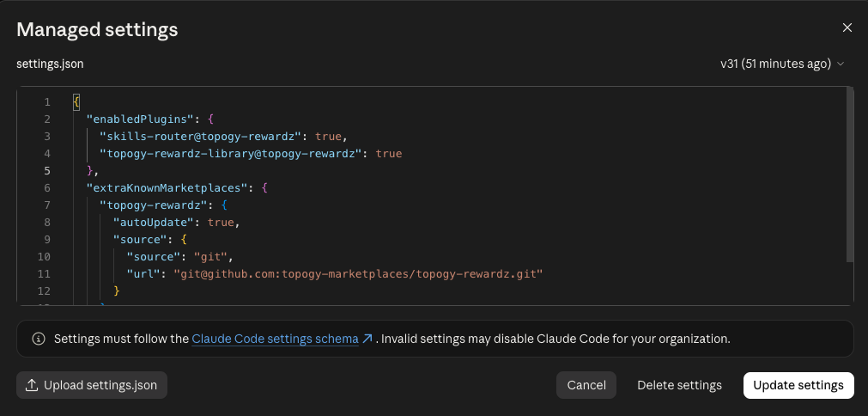Click "skills-router@topogy-rewardz" key
Image resolution: width=868 pixels, height=416 pixels.
[x=201, y=137]
